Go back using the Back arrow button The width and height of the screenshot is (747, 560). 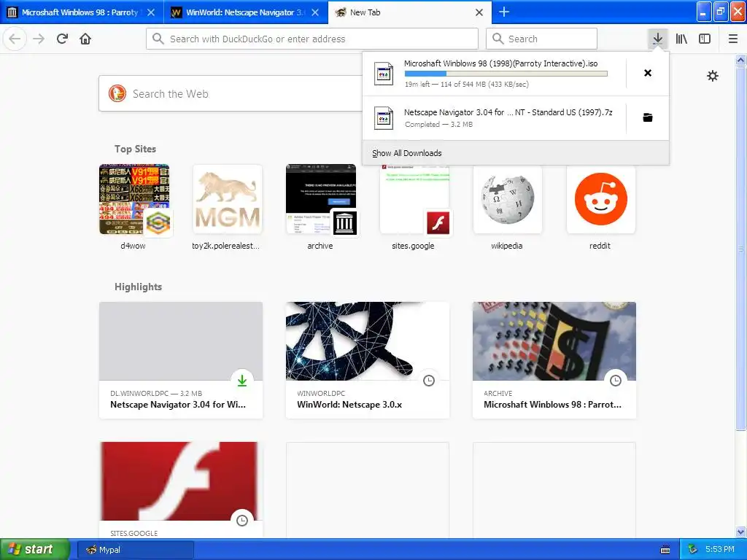coord(15,39)
